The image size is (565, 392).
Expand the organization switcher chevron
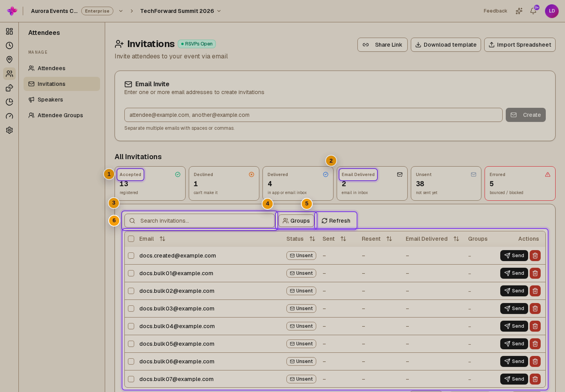121,11
